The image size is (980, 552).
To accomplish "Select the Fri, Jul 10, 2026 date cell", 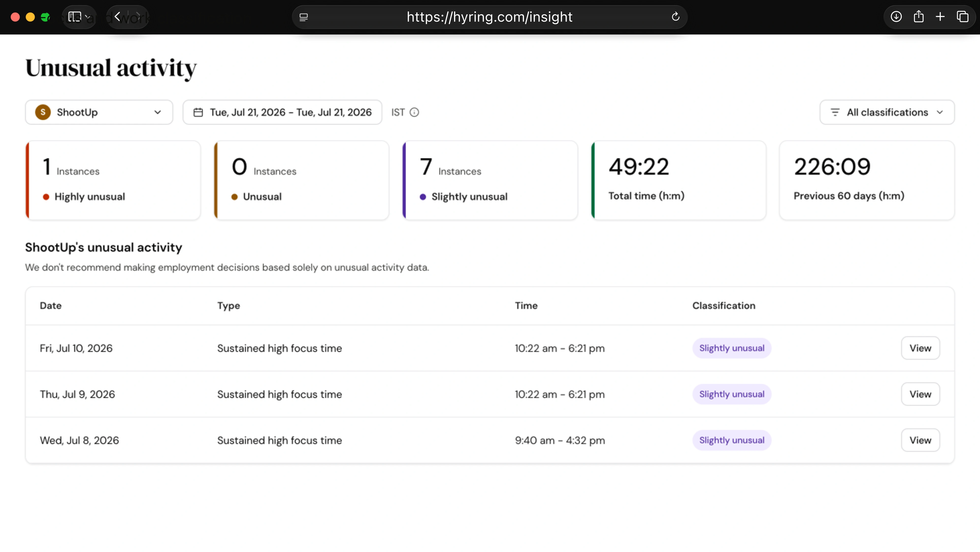I will [x=76, y=348].
